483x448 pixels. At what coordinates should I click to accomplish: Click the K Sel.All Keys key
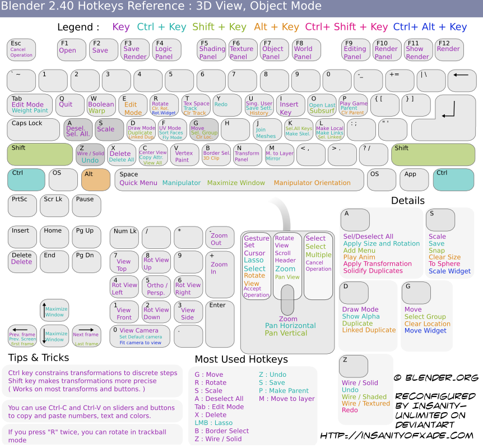[x=299, y=130]
